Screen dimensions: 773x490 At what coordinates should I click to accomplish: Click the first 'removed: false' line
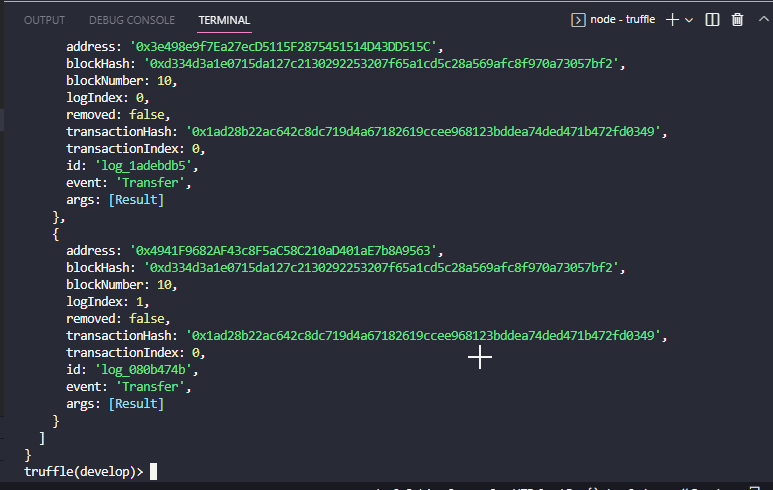pos(118,115)
